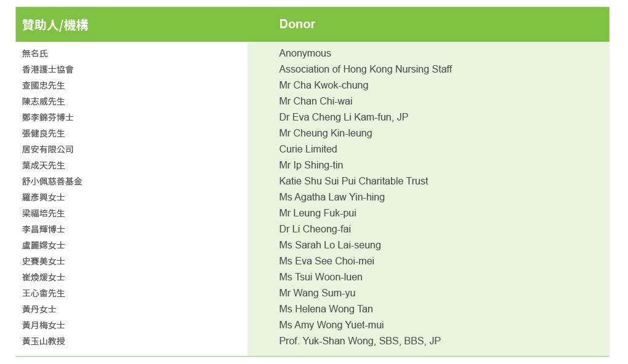Viewport: 628px width, 364px height.
Task: Select the Curie Limited entry
Action: tap(308, 149)
